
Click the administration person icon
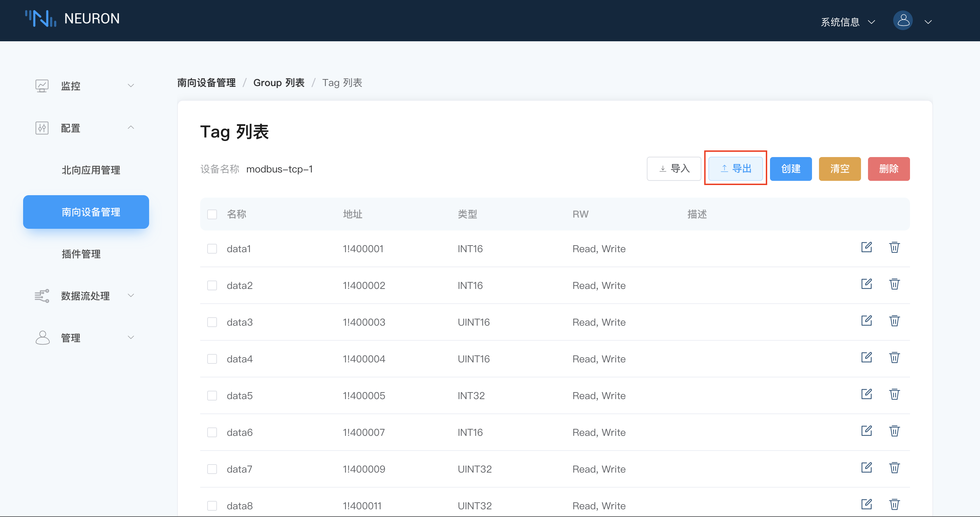click(42, 338)
